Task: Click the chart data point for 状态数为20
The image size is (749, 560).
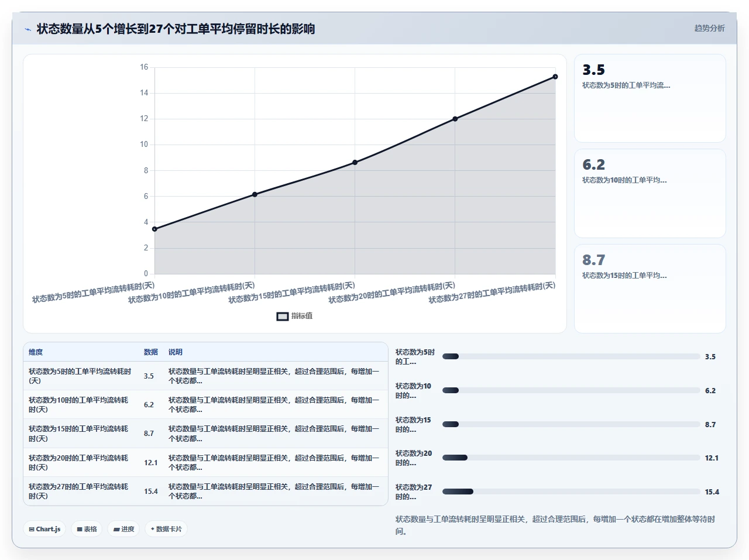Action: point(455,119)
